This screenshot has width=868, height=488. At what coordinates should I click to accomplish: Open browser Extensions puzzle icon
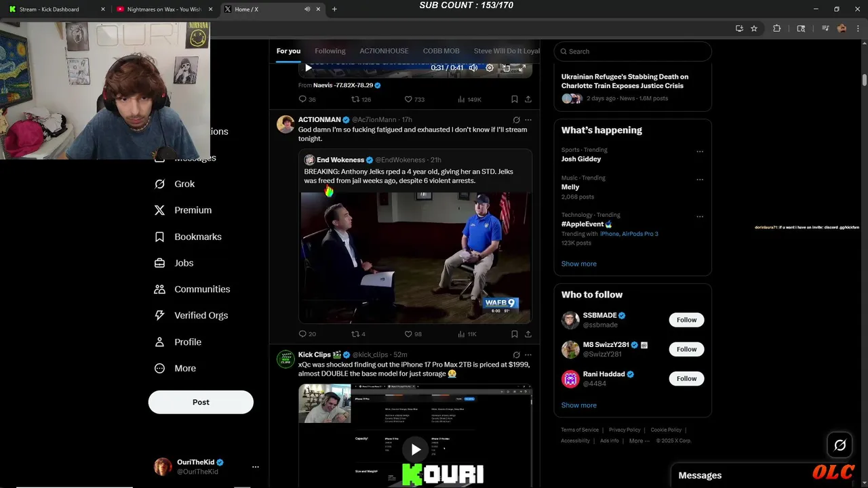[777, 28]
